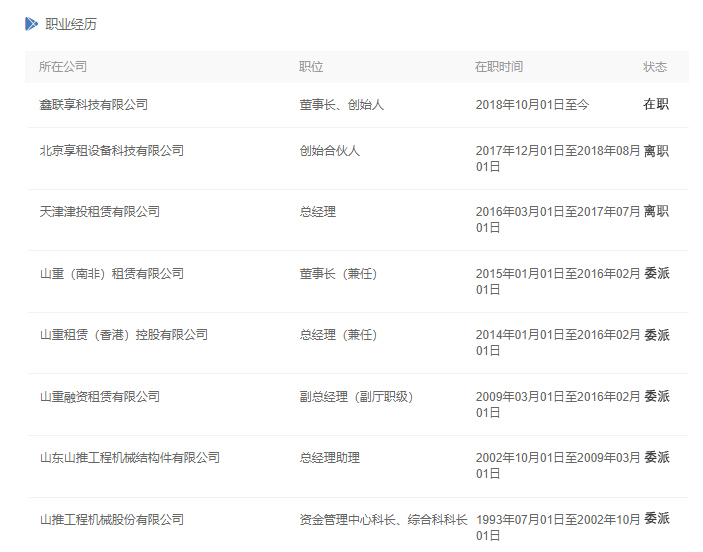The width and height of the screenshot is (703, 552).
Task: Select the 职业经历 section heading
Action: (71, 24)
